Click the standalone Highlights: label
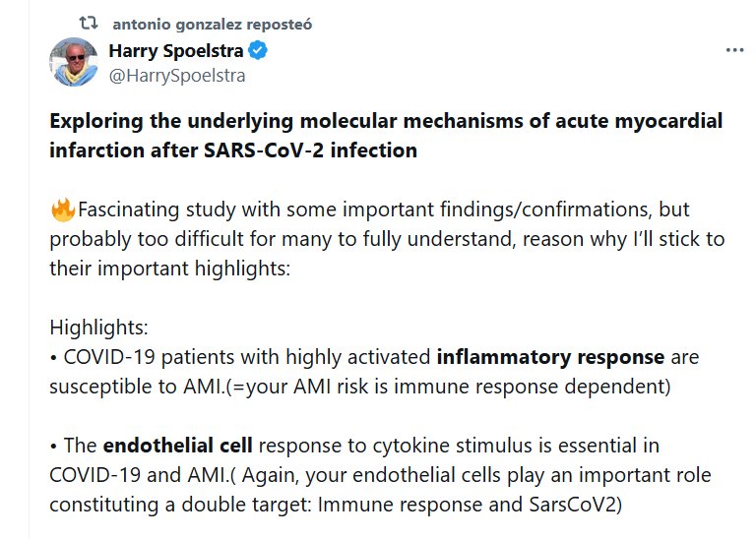This screenshot has height=539, width=756. [98, 328]
